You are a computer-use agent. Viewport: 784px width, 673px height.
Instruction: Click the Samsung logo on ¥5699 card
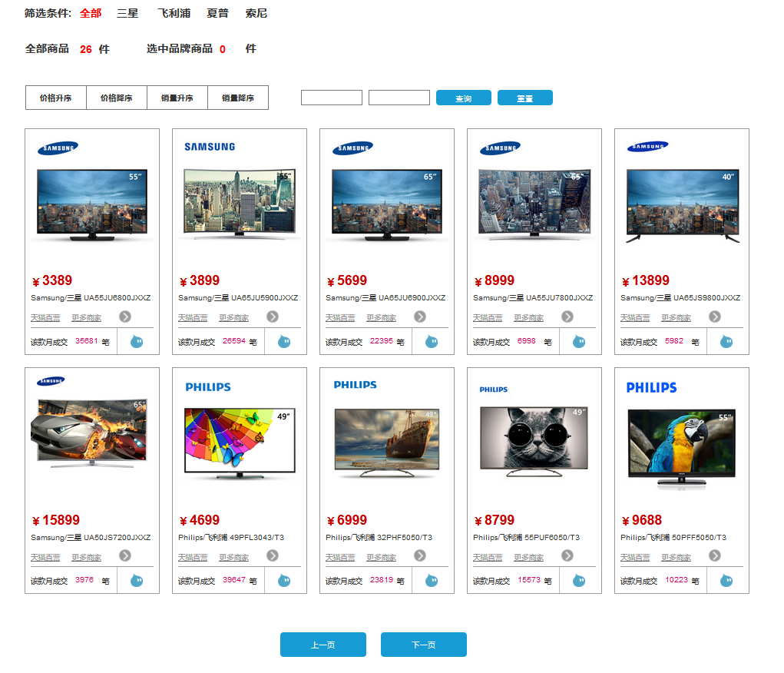353,148
